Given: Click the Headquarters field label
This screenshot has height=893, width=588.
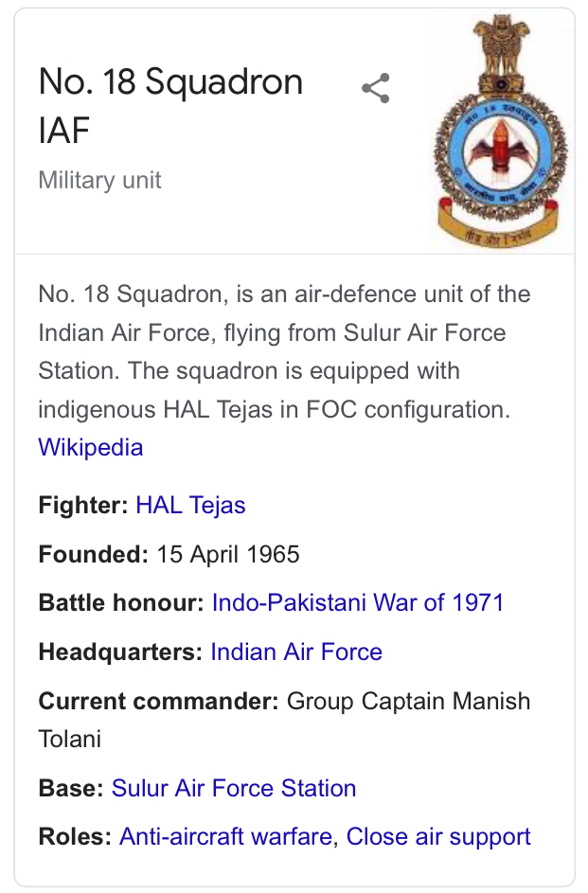Looking at the screenshot, I should click(x=120, y=652).
